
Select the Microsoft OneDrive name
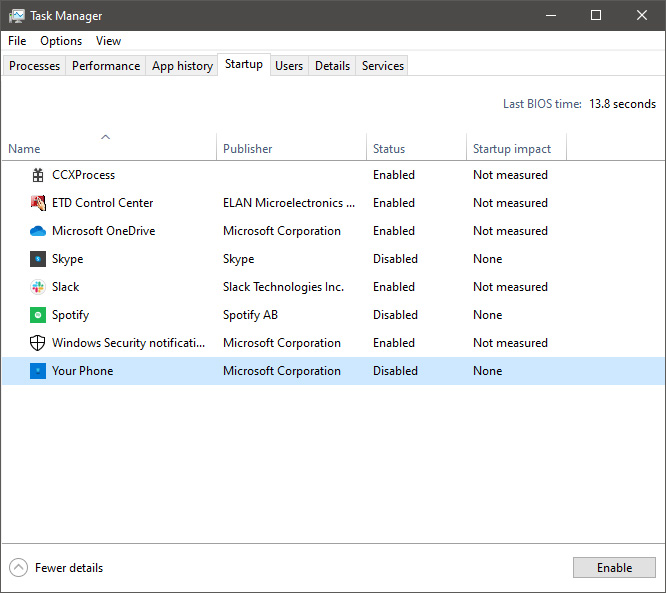pyautogui.click(x=104, y=231)
